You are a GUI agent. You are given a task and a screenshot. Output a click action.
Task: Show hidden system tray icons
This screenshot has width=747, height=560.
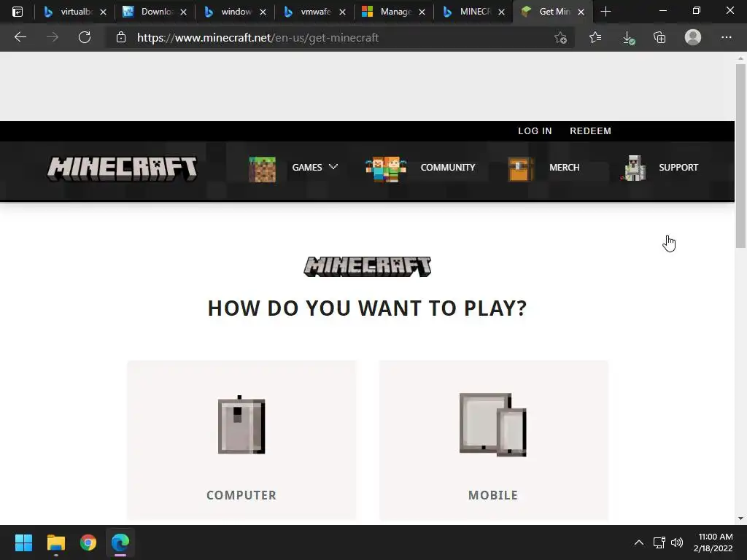pyautogui.click(x=639, y=542)
